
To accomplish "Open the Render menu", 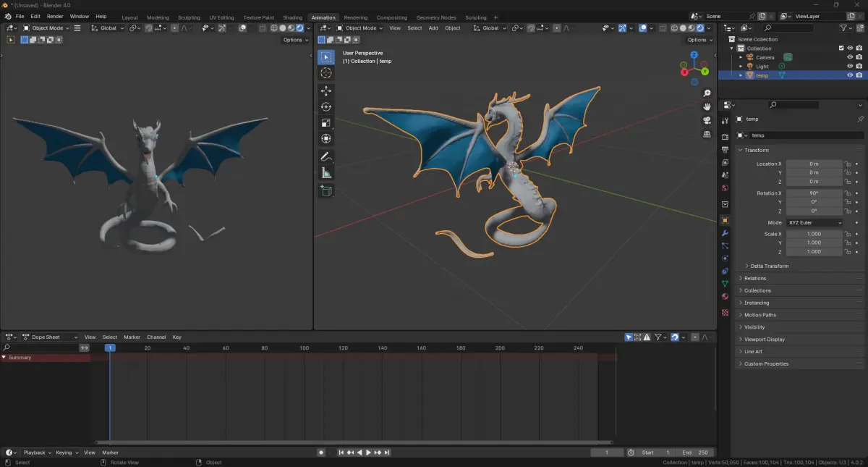I will 55,16.
